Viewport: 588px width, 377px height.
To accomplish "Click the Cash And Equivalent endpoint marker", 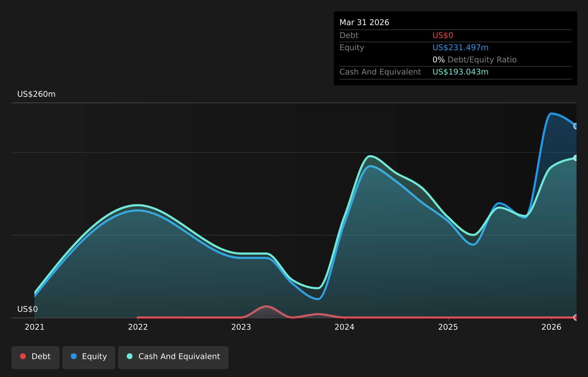I will point(576,158).
